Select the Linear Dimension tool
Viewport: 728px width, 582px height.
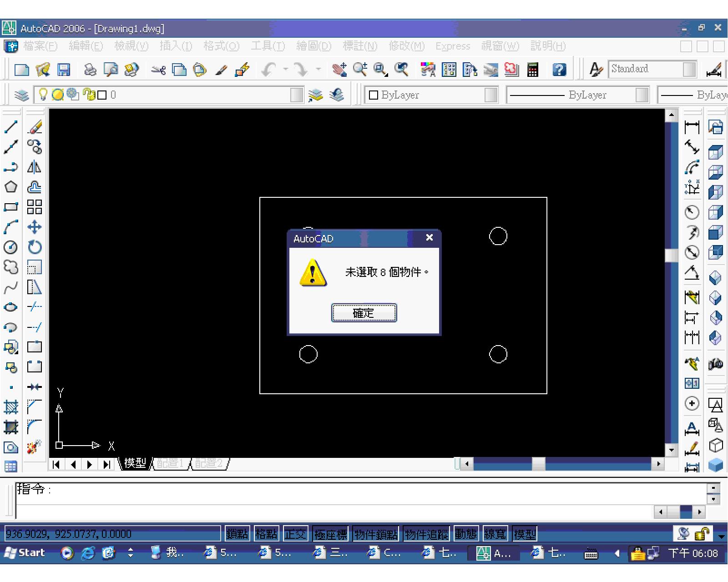pos(692,127)
